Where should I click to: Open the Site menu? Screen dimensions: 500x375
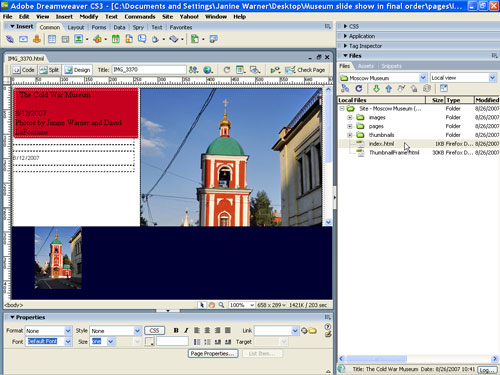point(167,17)
